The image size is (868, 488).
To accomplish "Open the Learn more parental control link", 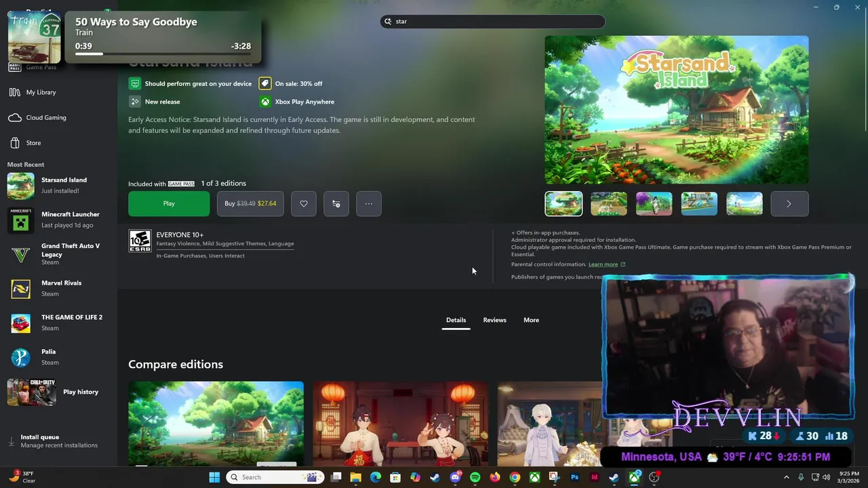I will point(607,264).
